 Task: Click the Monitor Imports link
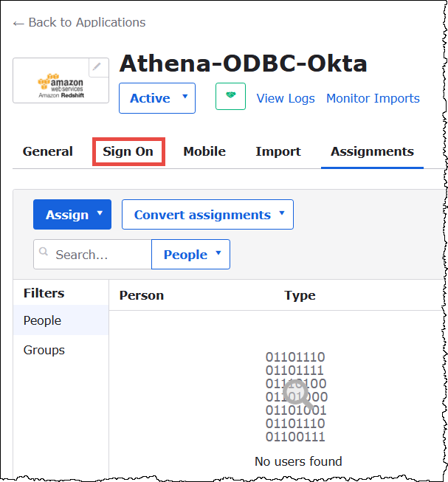click(373, 98)
